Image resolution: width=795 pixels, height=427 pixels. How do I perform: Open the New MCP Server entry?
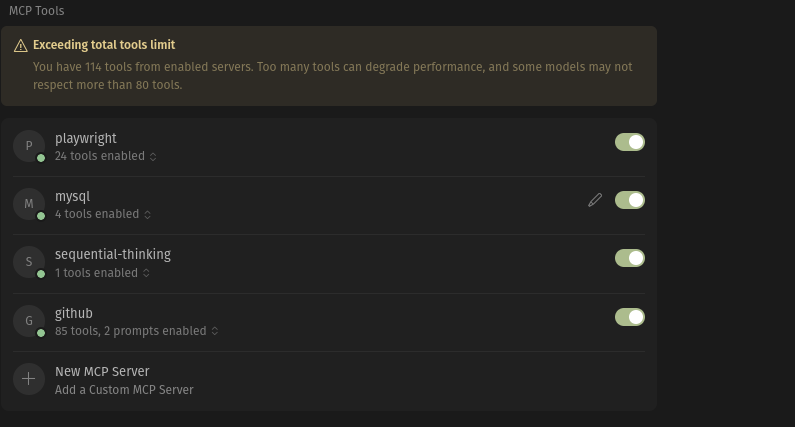(x=329, y=380)
